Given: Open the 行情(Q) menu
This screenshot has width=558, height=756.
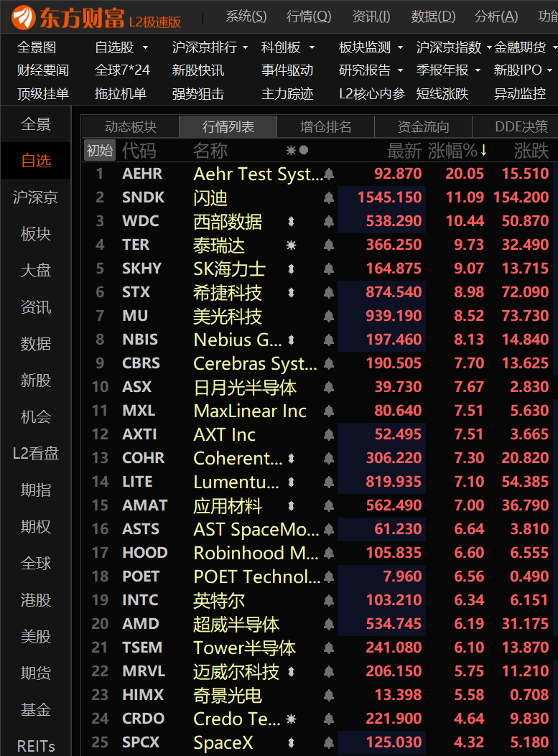Looking at the screenshot, I should [x=309, y=17].
